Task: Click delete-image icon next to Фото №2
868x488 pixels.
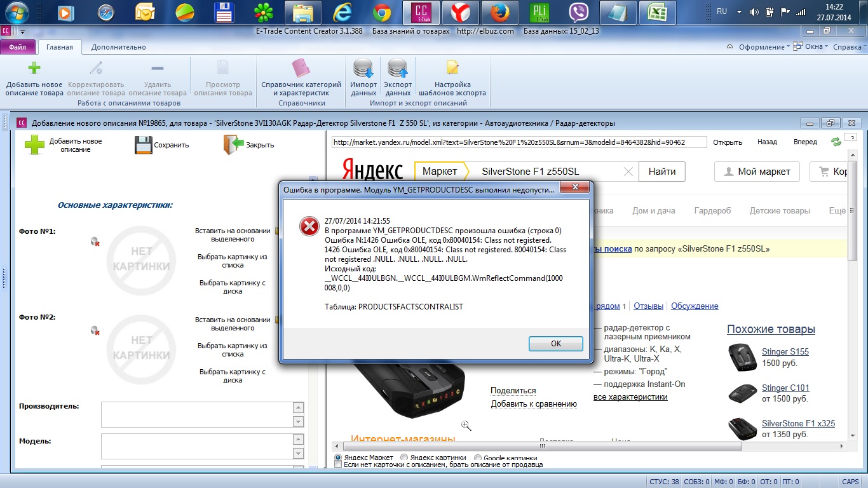Action: coord(95,330)
